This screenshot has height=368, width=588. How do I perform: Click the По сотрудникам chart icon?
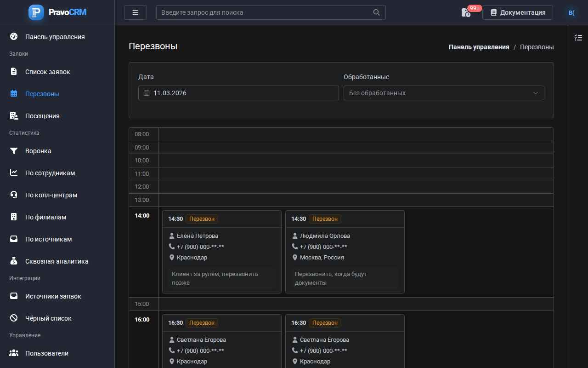tap(14, 173)
